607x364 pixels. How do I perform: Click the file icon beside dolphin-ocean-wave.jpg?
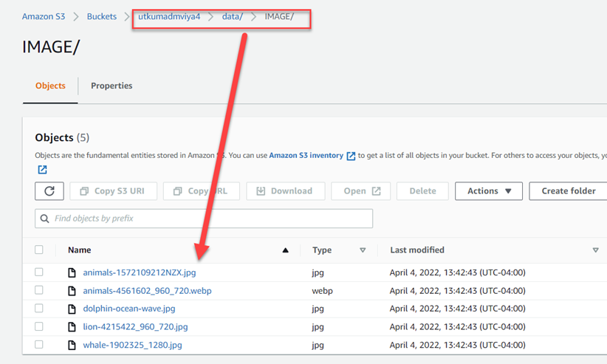click(72, 309)
